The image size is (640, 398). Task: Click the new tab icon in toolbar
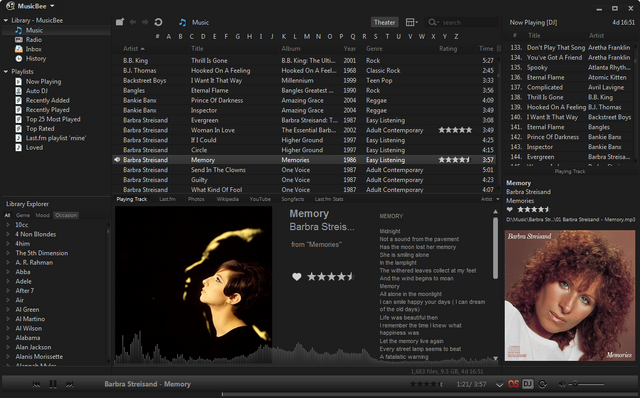coord(120,22)
